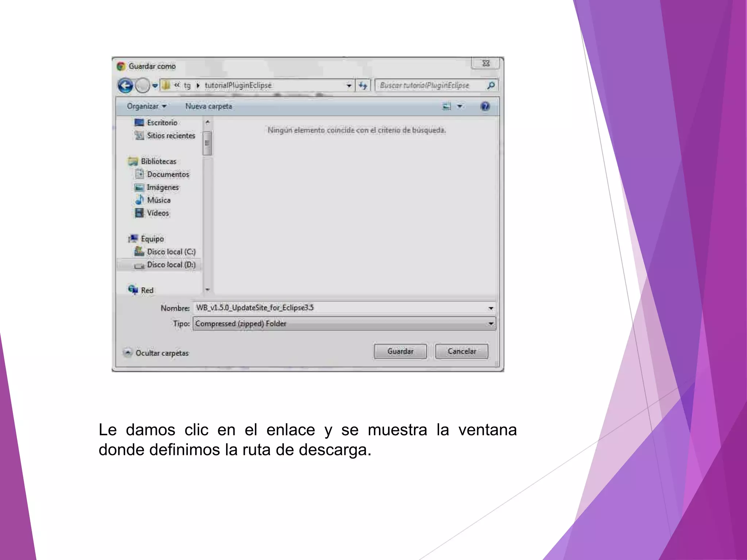This screenshot has width=747, height=560.
Task: Click the refresh icon beside address bar
Action: click(363, 86)
